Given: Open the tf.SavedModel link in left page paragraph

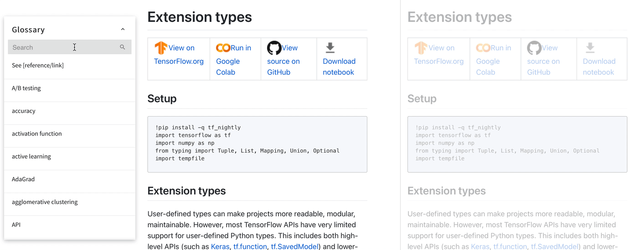Looking at the screenshot, I should [295, 246].
